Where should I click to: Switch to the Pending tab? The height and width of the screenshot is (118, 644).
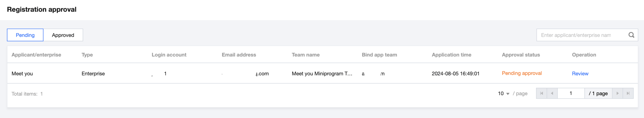pyautogui.click(x=25, y=35)
